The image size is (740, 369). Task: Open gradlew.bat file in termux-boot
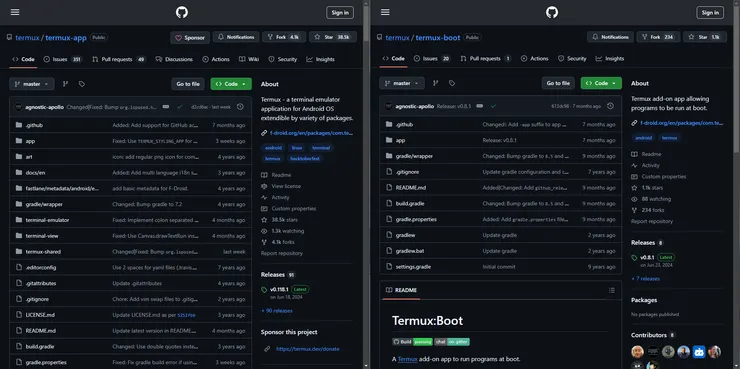[410, 251]
